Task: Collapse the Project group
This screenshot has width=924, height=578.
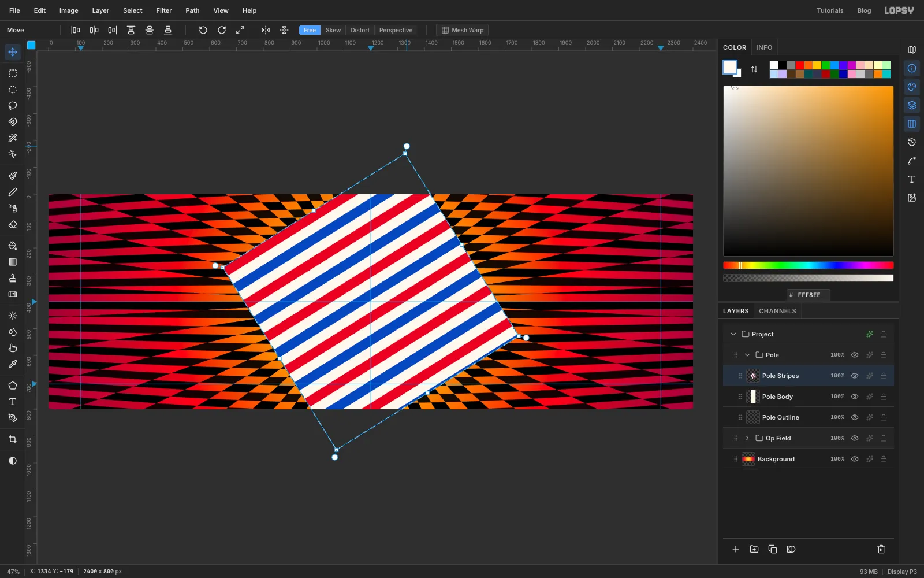Action: [x=733, y=334]
